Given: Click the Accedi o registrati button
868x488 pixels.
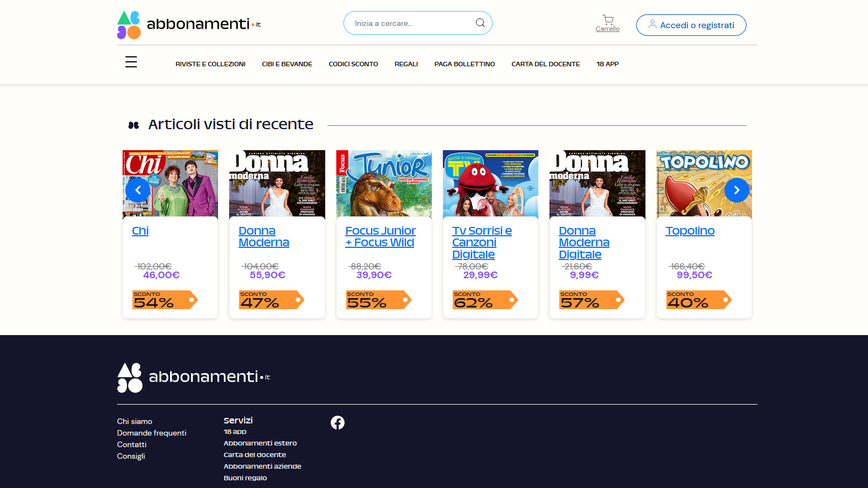Looking at the screenshot, I should (x=691, y=25).
